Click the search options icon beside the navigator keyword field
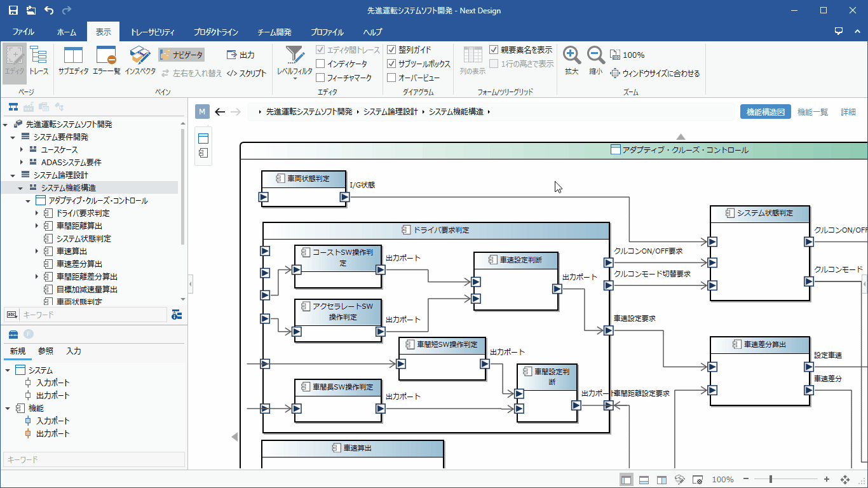This screenshot has width=868, height=488. [176, 315]
